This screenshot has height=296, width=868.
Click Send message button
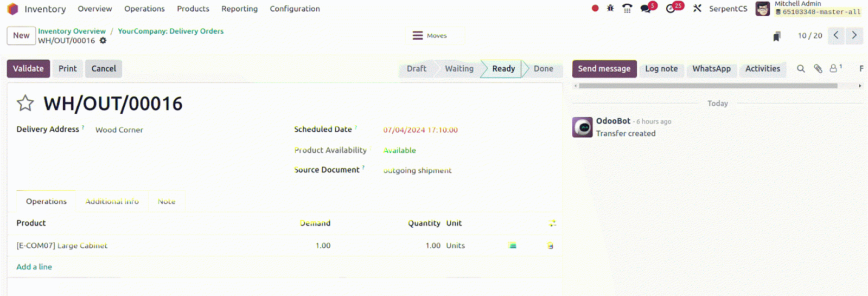[604, 69]
